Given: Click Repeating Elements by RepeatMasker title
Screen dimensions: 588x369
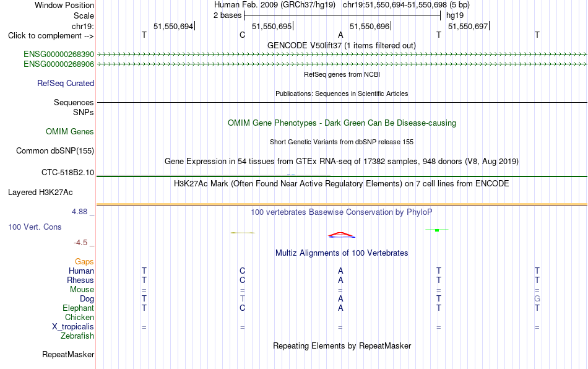Looking at the screenshot, I should tap(342, 345).
